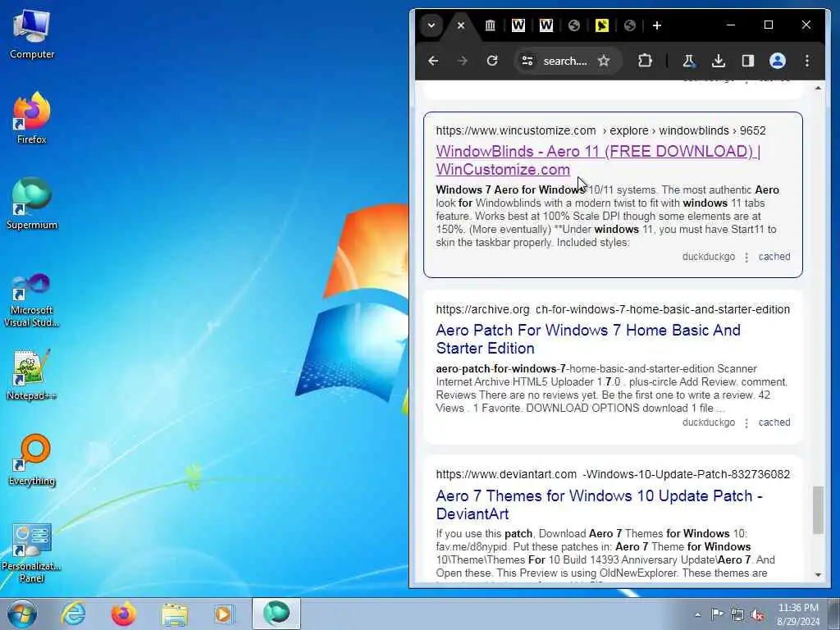The image size is (840, 630).
Task: Select the Everything desktop shortcut
Action: click(32, 459)
